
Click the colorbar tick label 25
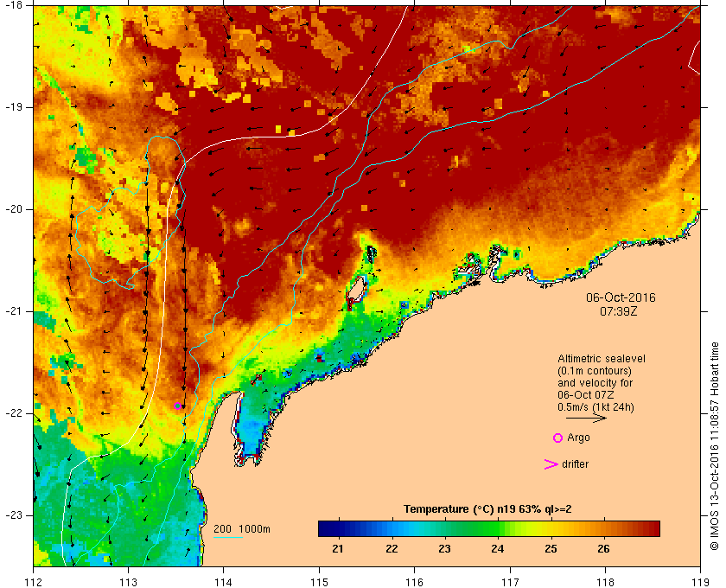551,549
